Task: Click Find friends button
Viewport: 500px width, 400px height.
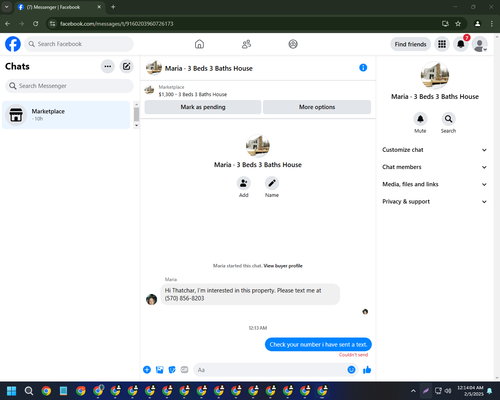Action: coord(411,44)
